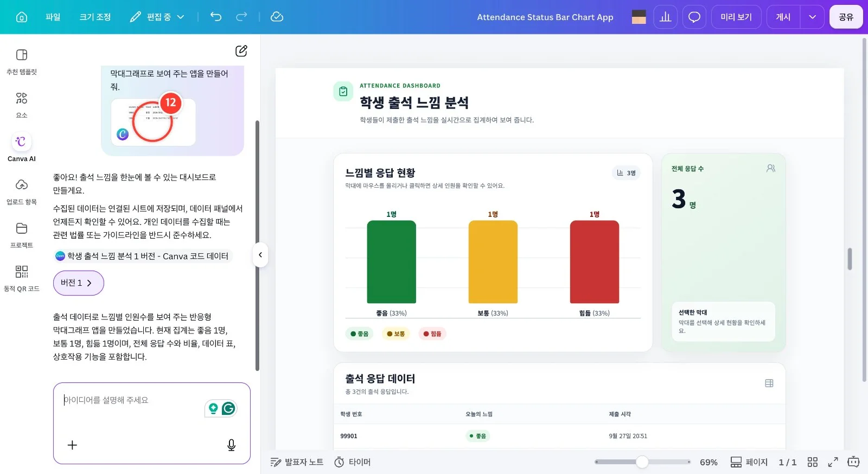
Task: Select the red 힘듦 bar
Action: click(x=594, y=262)
